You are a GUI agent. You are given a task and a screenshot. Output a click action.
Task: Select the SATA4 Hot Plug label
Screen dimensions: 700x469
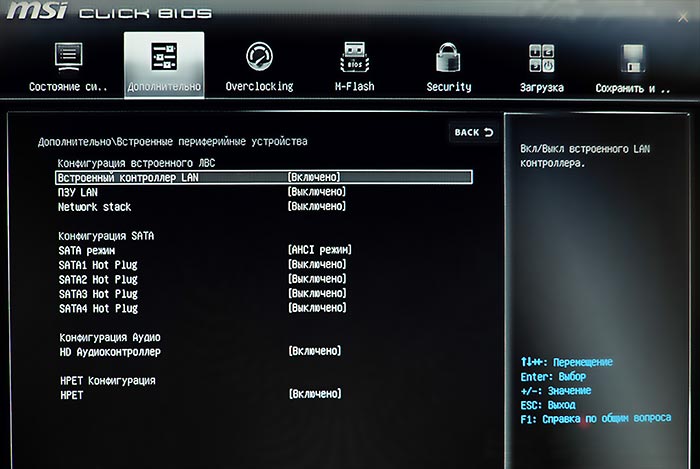(x=99, y=308)
